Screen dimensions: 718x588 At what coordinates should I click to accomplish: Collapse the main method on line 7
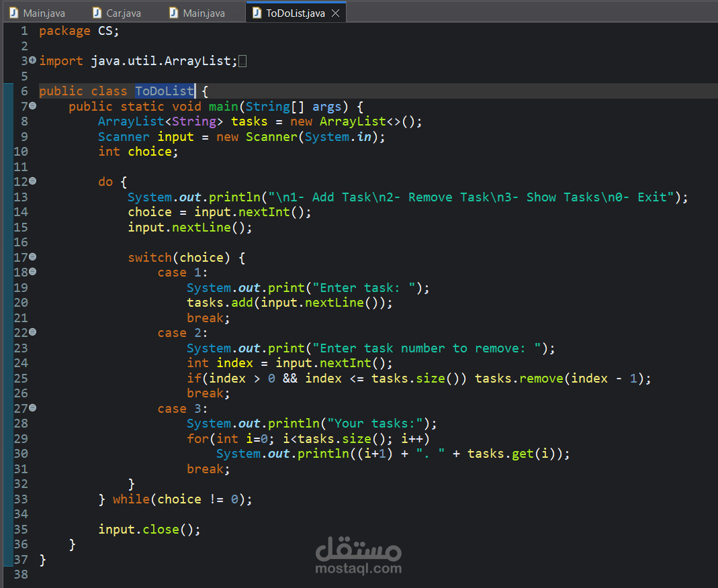32,105
